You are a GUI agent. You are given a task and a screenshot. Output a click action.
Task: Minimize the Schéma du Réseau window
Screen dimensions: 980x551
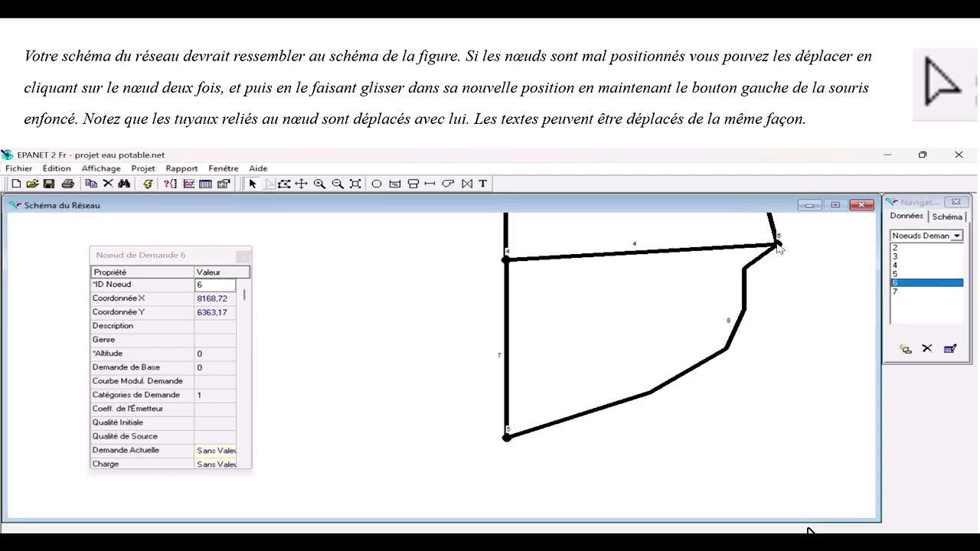pos(809,205)
